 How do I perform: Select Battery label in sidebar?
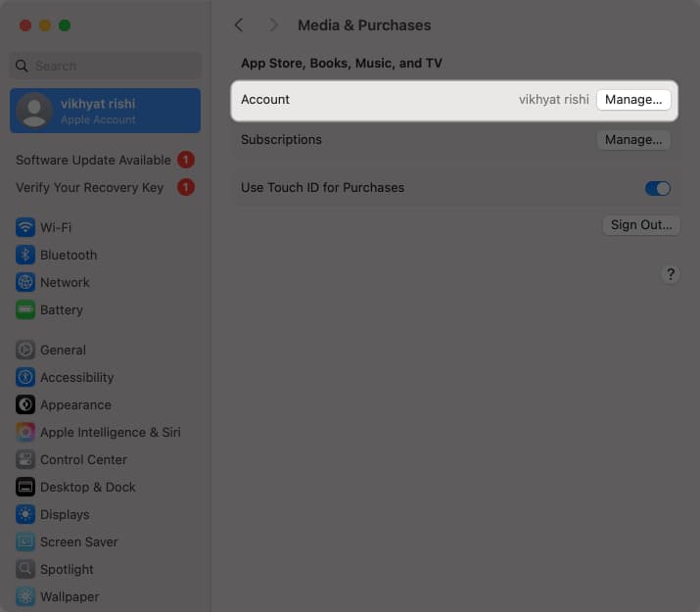62,309
